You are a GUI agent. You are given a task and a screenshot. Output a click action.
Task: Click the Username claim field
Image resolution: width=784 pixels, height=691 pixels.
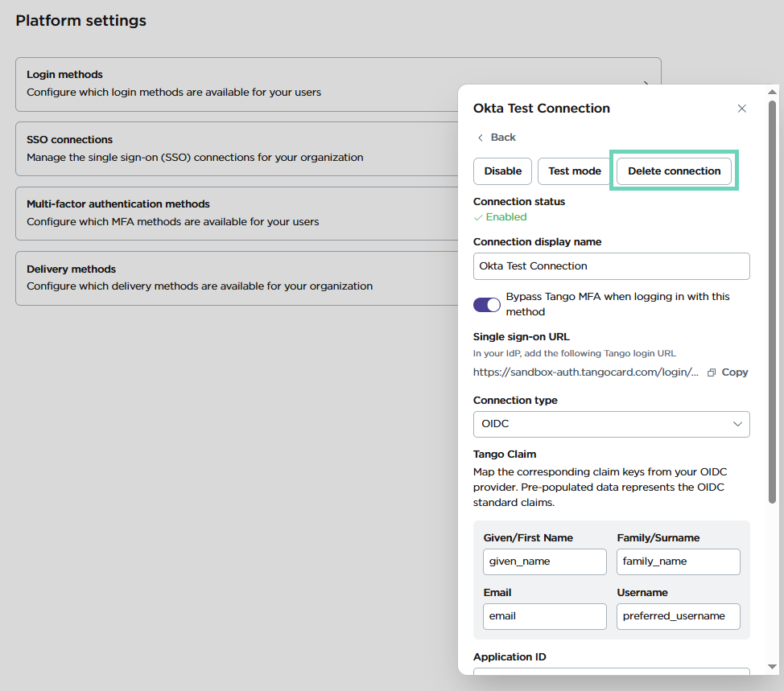678,616
